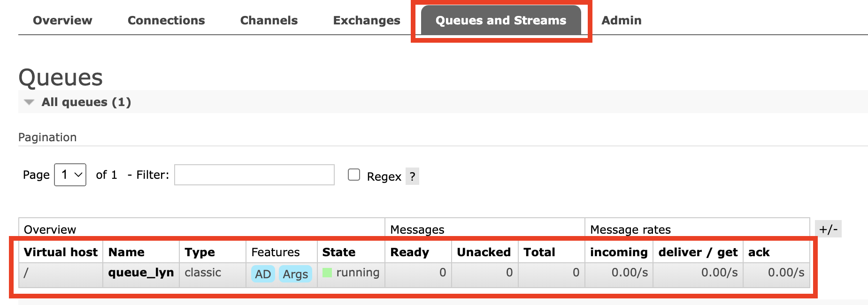Go to the Channels tab

click(x=269, y=20)
